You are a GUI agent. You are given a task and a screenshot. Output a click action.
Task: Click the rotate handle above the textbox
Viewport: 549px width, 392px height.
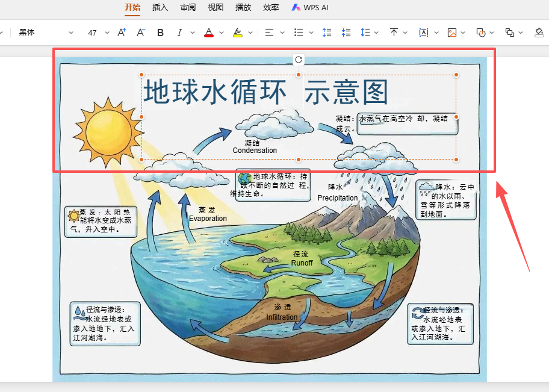[298, 60]
